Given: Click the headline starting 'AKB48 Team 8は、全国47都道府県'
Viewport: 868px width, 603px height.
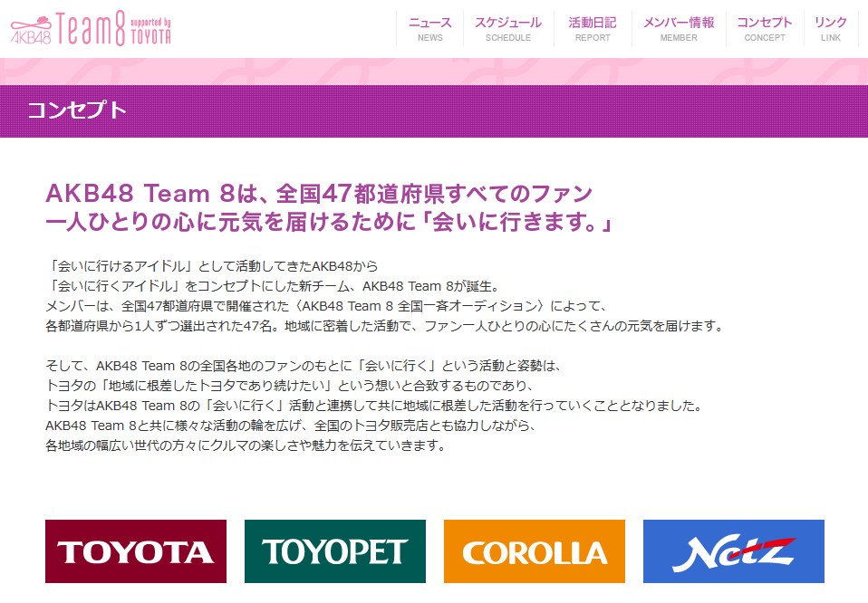Looking at the screenshot, I should pos(319,194).
